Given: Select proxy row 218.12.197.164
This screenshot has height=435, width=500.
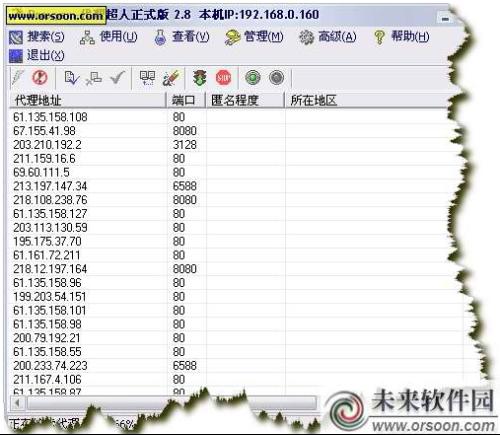Looking at the screenshot, I should pyautogui.click(x=230, y=269).
